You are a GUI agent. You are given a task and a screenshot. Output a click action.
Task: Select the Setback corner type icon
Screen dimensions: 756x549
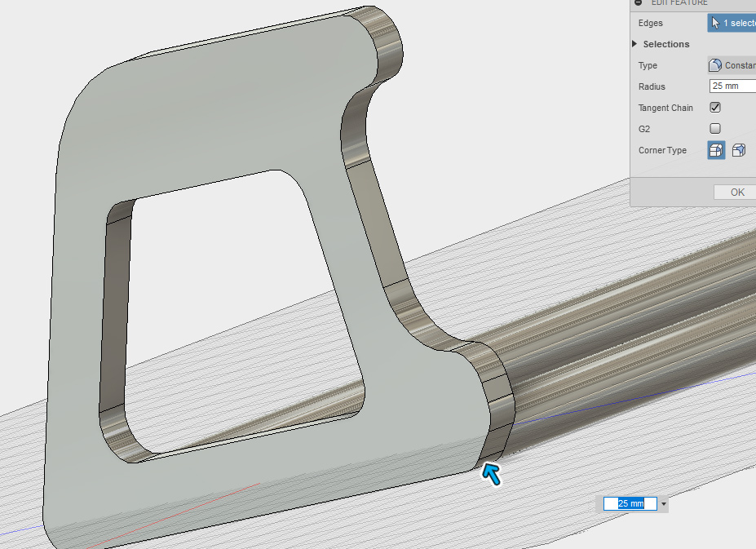[738, 150]
